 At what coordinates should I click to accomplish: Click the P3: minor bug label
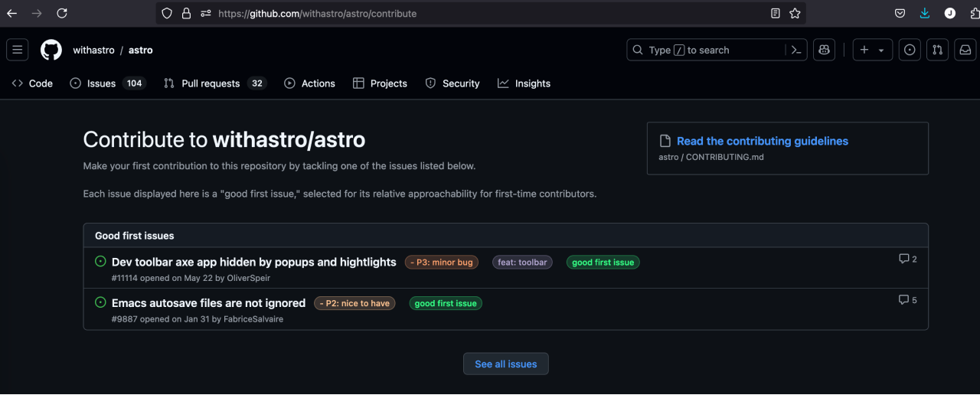pos(442,262)
